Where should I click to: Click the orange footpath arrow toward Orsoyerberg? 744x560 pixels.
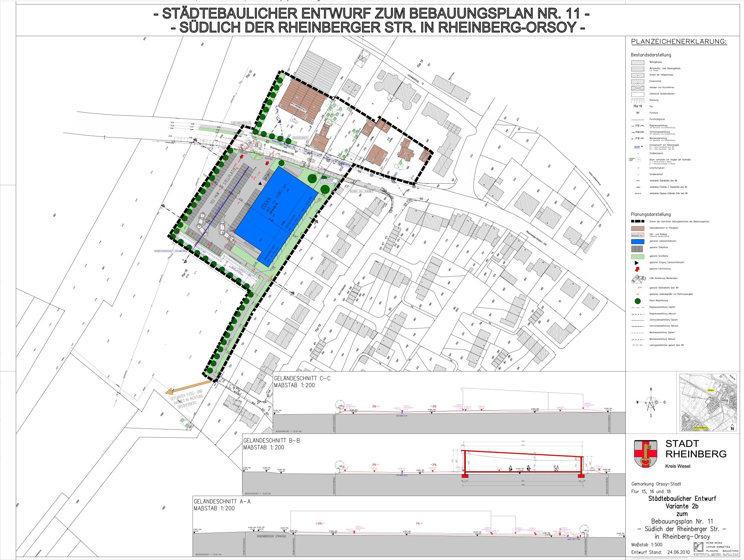coord(189,386)
